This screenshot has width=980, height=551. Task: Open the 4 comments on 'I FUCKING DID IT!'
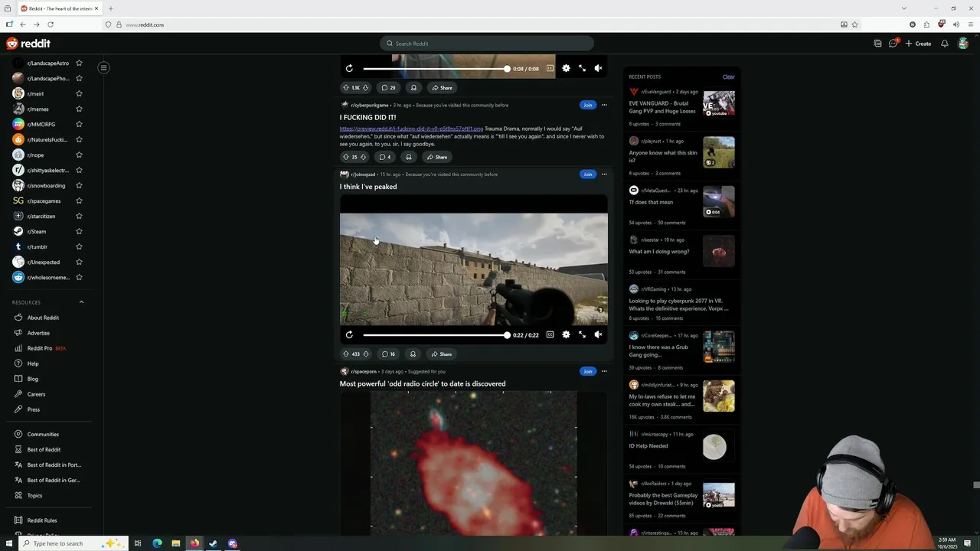point(385,157)
